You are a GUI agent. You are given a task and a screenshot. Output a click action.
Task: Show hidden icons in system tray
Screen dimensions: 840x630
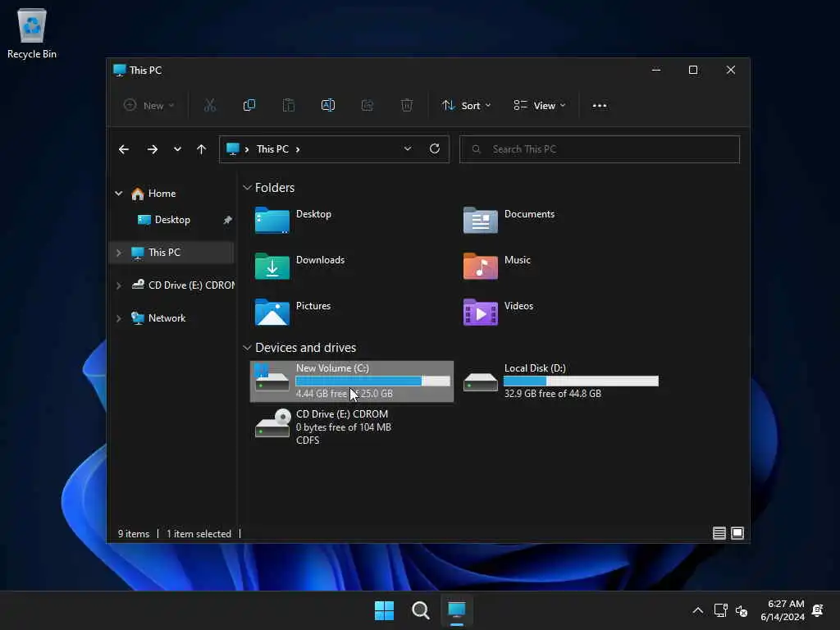(697, 610)
